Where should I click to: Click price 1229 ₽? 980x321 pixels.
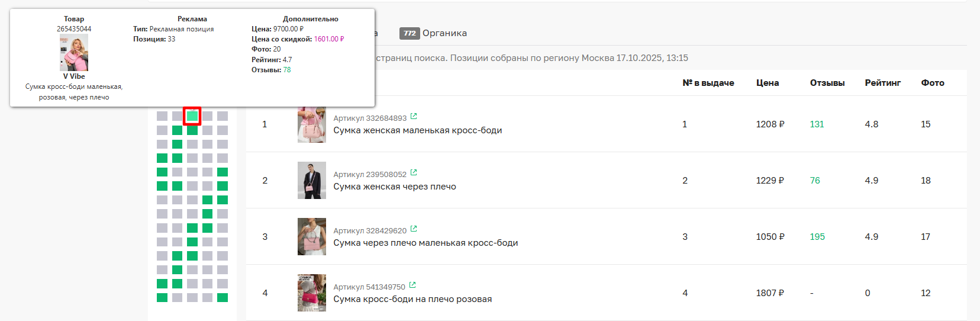(770, 181)
